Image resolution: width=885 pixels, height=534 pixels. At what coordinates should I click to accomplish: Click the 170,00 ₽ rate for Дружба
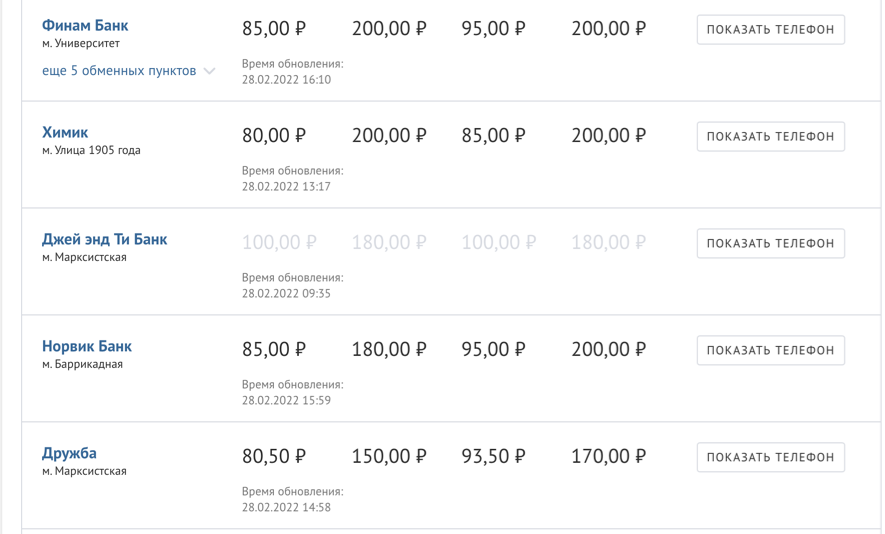[608, 457]
